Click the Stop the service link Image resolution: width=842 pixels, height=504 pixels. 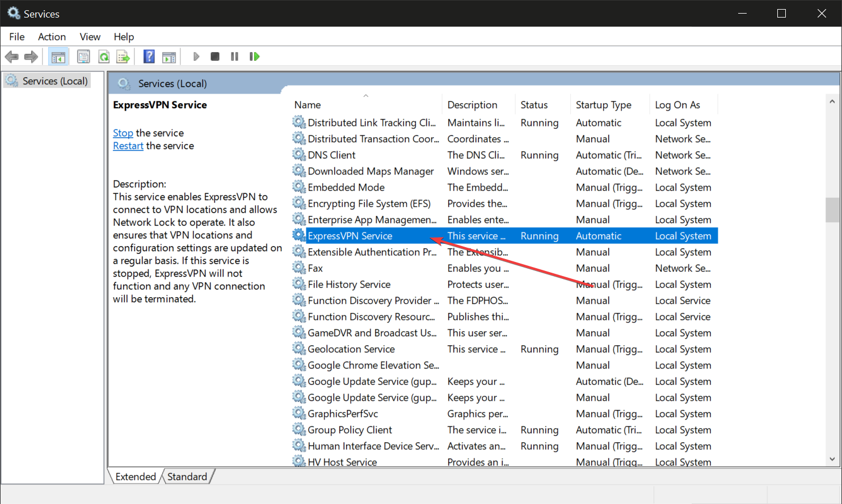pos(123,133)
